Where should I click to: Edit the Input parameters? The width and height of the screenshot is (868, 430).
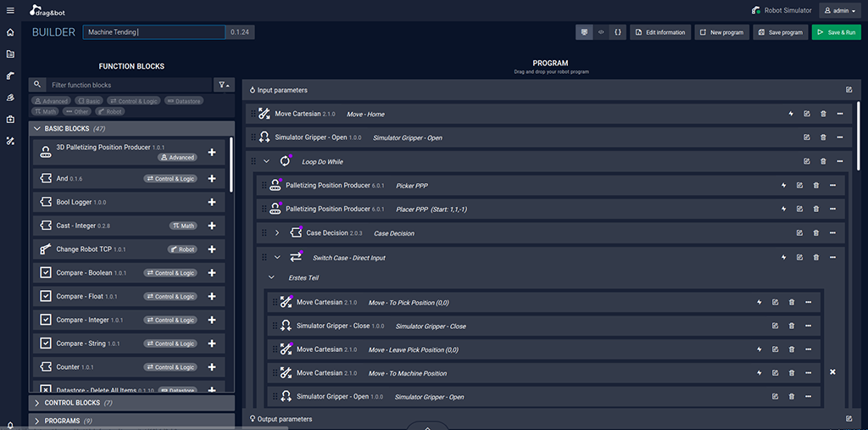click(849, 90)
